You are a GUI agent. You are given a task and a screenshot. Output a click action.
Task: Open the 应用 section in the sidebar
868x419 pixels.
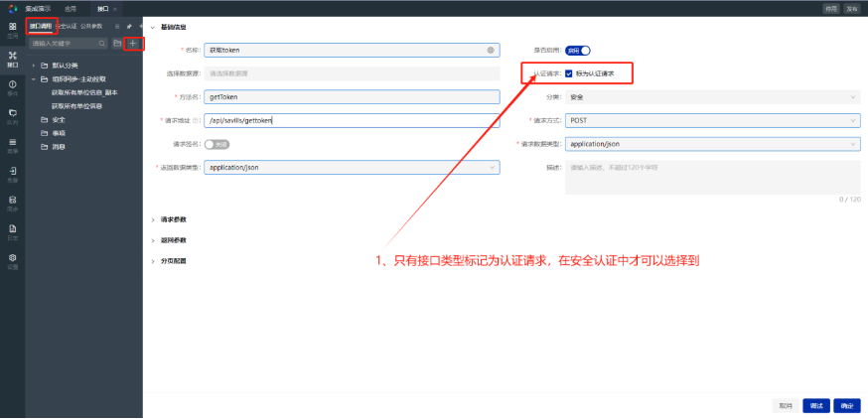(12, 30)
